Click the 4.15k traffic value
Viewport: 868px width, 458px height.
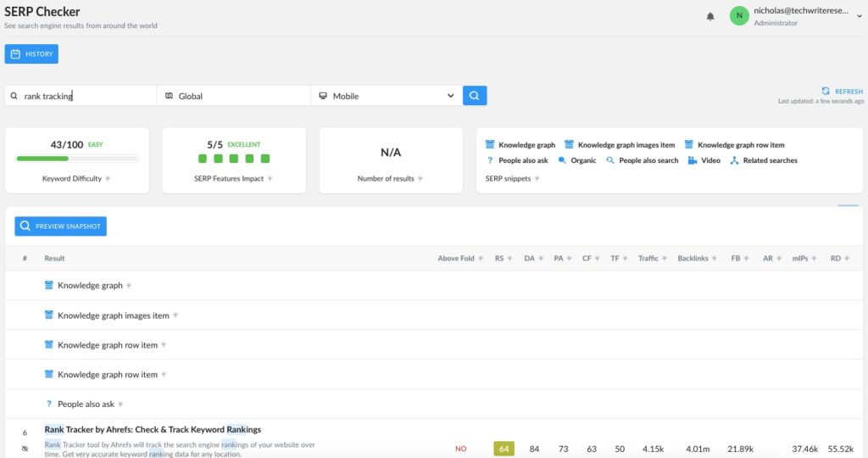653,449
